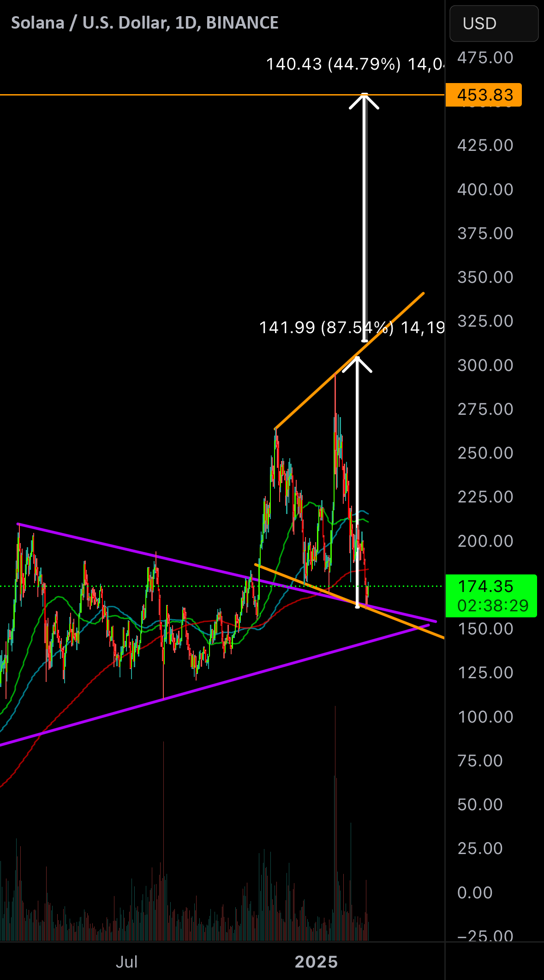Click the 2025 date label on time axis

(317, 962)
